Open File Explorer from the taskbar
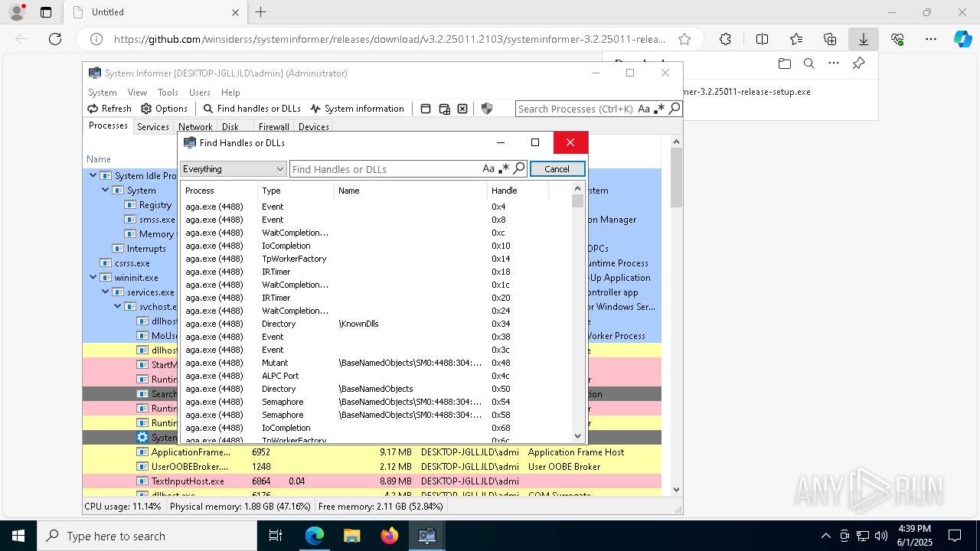 (x=352, y=536)
